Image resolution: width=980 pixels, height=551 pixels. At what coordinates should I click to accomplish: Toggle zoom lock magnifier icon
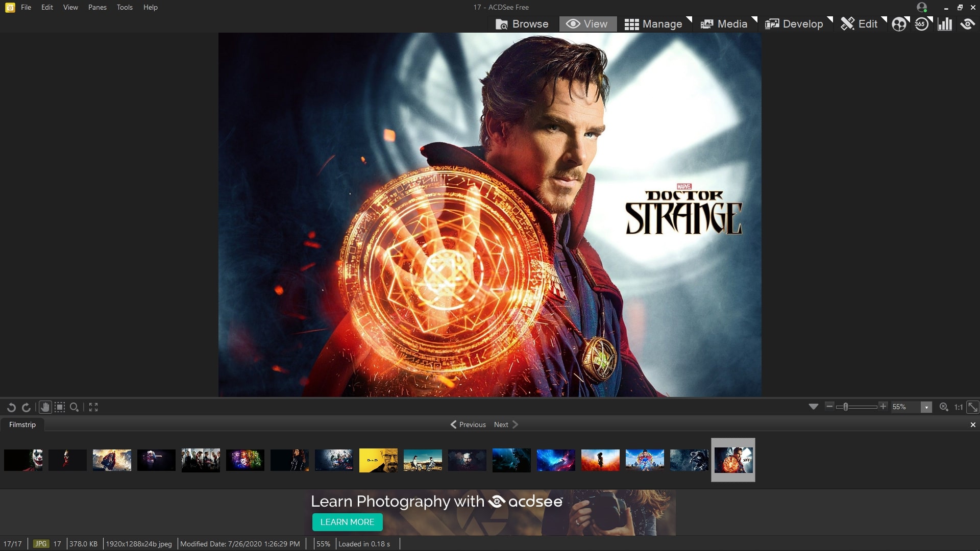944,407
